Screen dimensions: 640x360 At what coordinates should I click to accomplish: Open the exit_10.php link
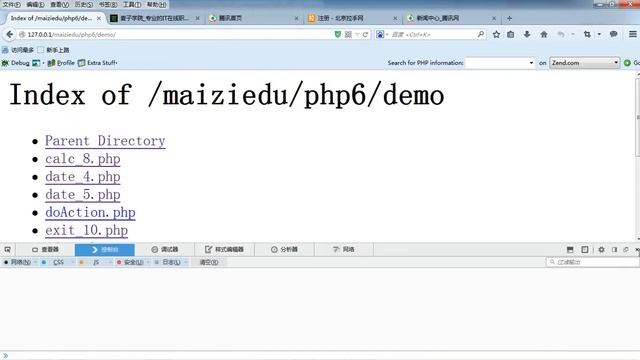click(x=87, y=230)
